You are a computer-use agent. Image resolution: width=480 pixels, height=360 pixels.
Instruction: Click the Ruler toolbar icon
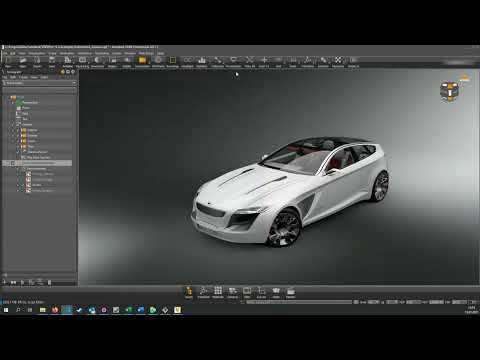293,61
